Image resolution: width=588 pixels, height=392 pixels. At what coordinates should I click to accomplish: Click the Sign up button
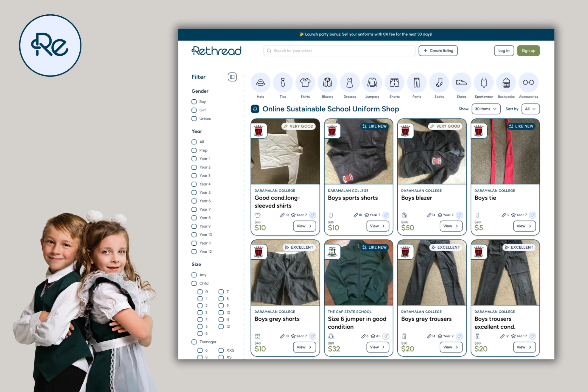(x=528, y=51)
